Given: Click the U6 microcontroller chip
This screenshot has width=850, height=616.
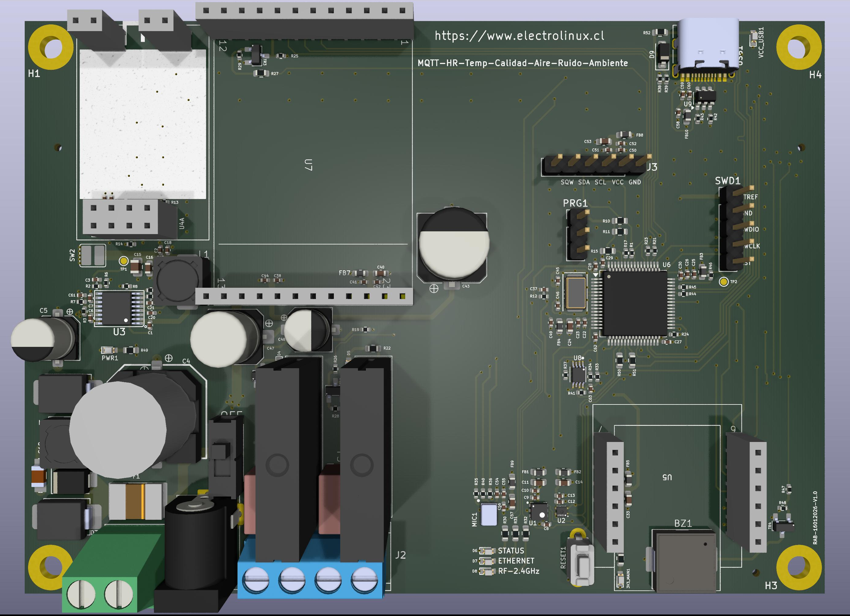Looking at the screenshot, I should [634, 304].
